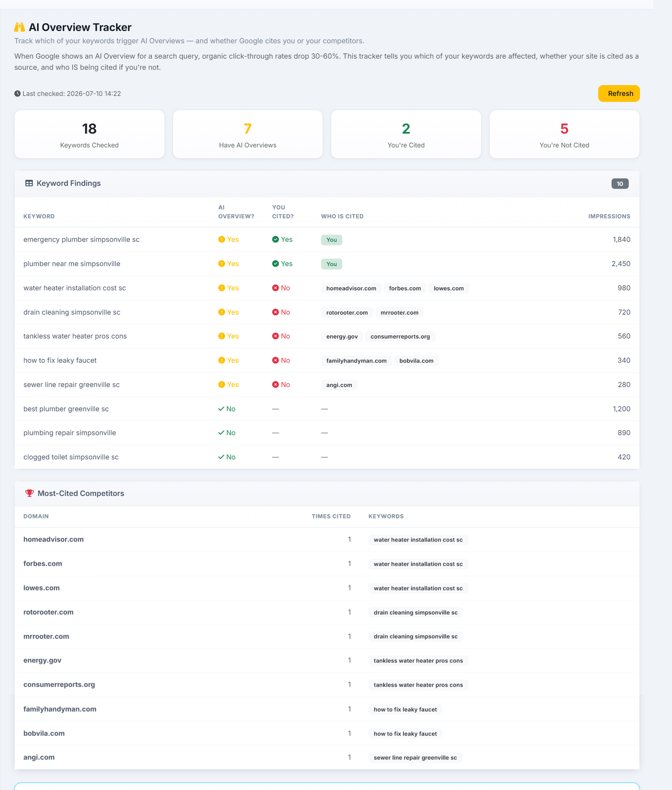Click the table icon beside Keyword Findings
Screen dimensions: 672x790
pyautogui.click(x=29, y=183)
